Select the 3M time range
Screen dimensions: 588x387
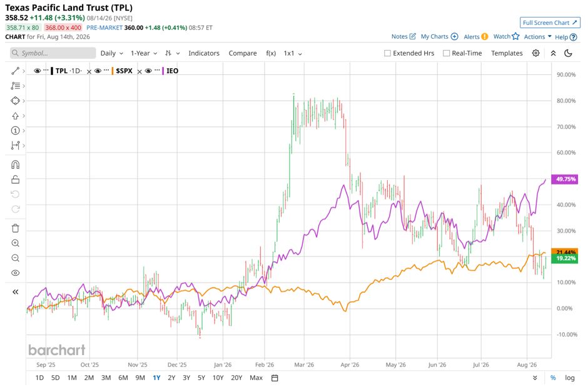[106, 378]
